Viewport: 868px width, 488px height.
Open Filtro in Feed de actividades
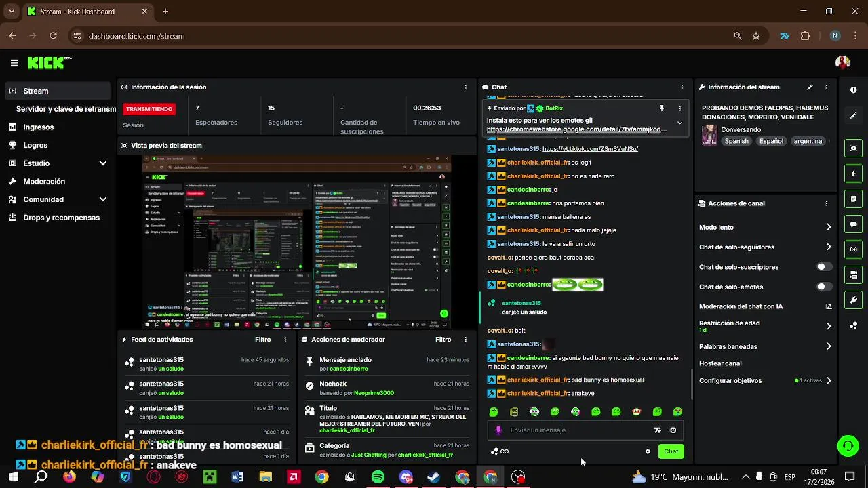tap(262, 340)
